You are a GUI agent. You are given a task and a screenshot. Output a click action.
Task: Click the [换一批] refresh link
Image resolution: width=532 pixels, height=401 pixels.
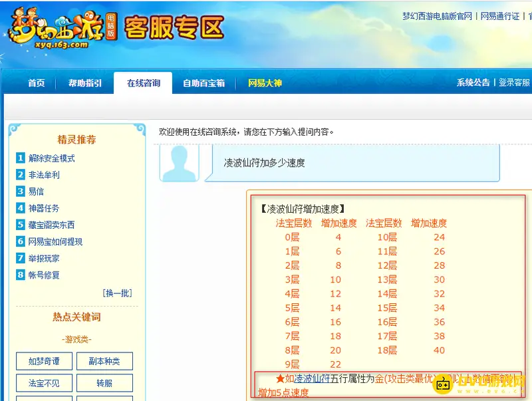[118, 293]
